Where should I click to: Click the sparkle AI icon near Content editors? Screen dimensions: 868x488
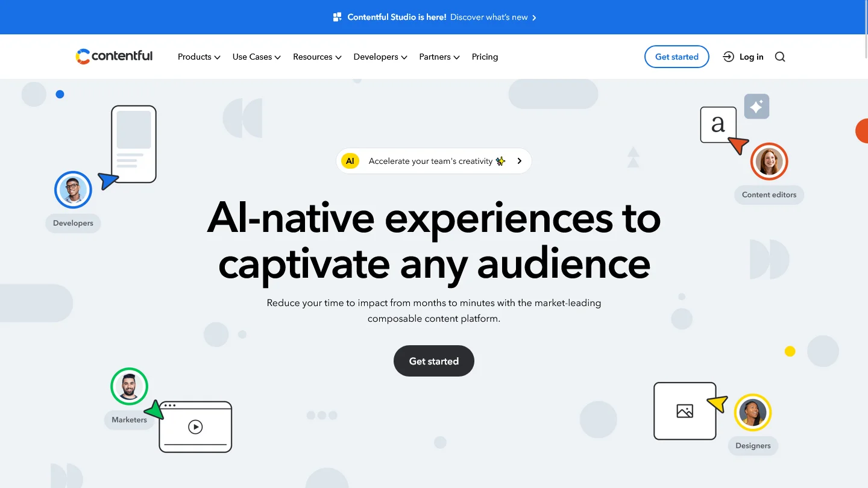(756, 107)
